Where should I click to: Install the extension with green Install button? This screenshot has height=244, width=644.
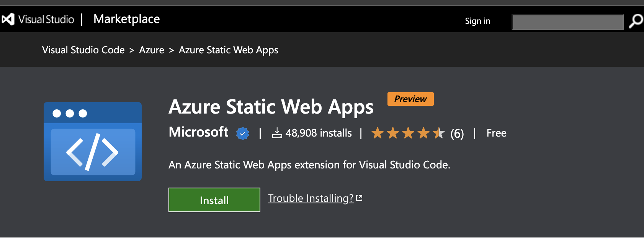coord(214,200)
